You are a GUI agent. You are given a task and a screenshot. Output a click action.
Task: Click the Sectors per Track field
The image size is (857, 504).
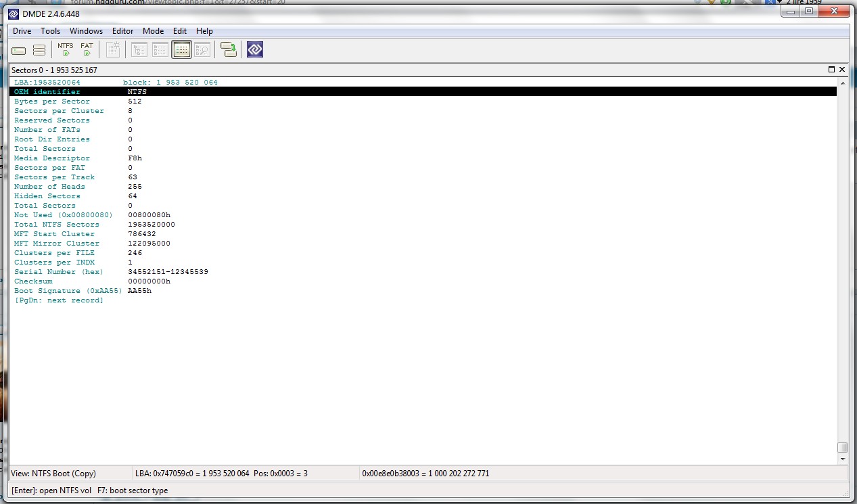pos(423,177)
